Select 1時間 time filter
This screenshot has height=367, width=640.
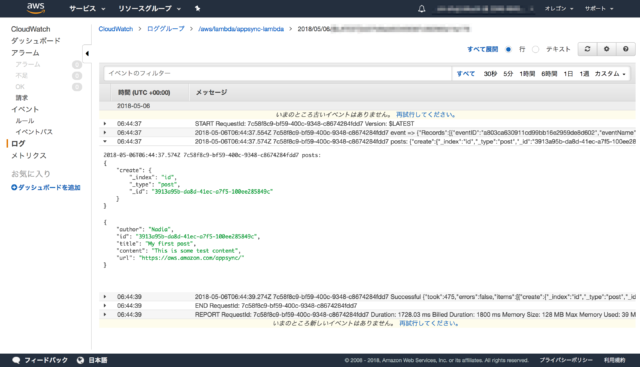coord(527,74)
